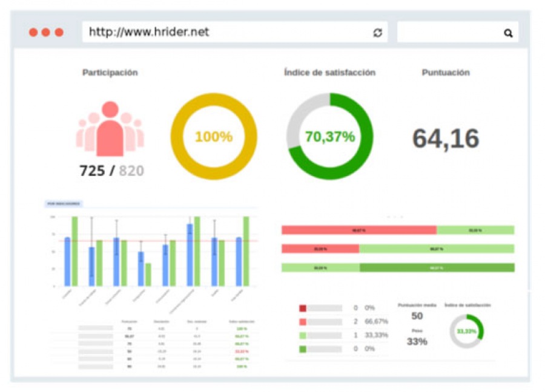The image size is (545, 392).
Task: Select the yellow 100% participation donut
Action: pyautogui.click(x=214, y=137)
